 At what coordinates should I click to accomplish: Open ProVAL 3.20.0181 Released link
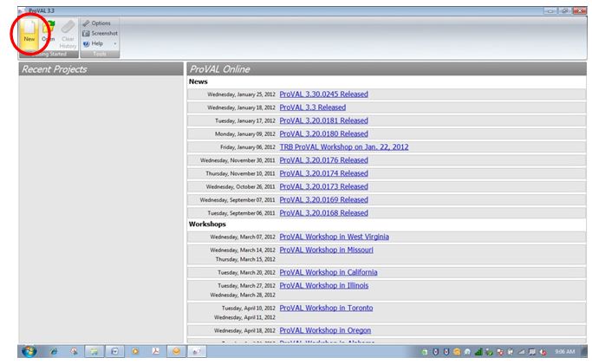pyautogui.click(x=323, y=120)
